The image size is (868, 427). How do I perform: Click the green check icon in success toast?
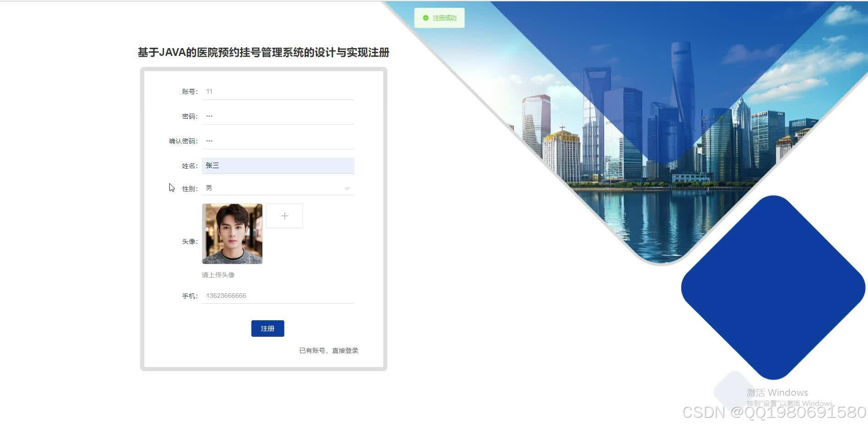coord(425,17)
